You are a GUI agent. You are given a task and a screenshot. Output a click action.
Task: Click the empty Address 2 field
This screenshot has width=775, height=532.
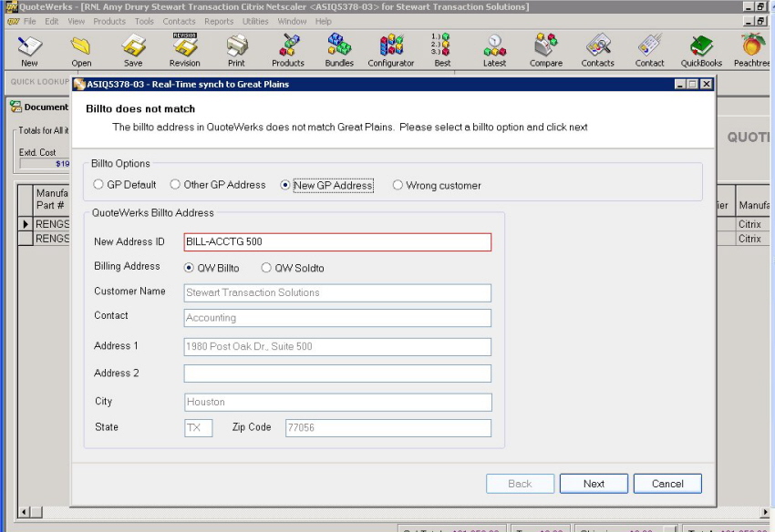[337, 373]
